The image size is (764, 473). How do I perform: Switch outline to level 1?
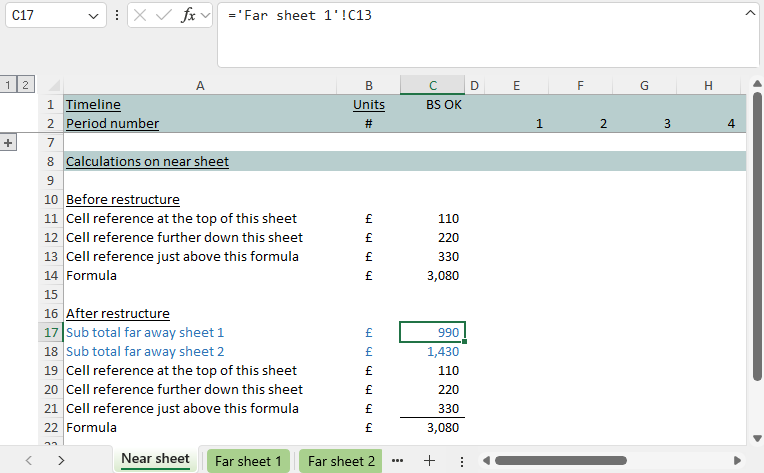pyautogui.click(x=9, y=86)
